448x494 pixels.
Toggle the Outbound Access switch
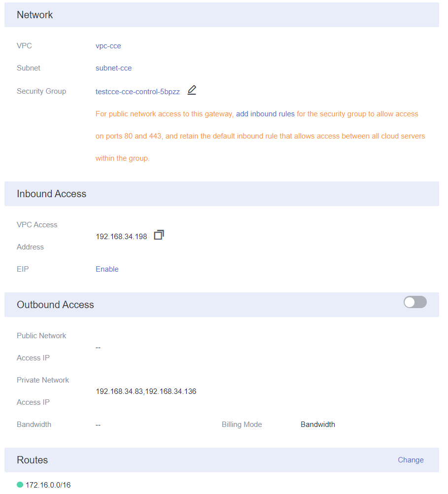(x=415, y=302)
